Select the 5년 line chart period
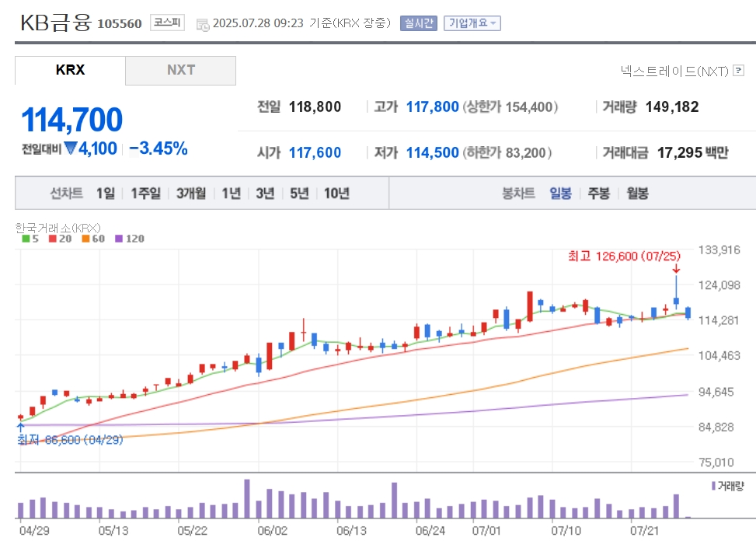The image size is (756, 548). coord(299,194)
